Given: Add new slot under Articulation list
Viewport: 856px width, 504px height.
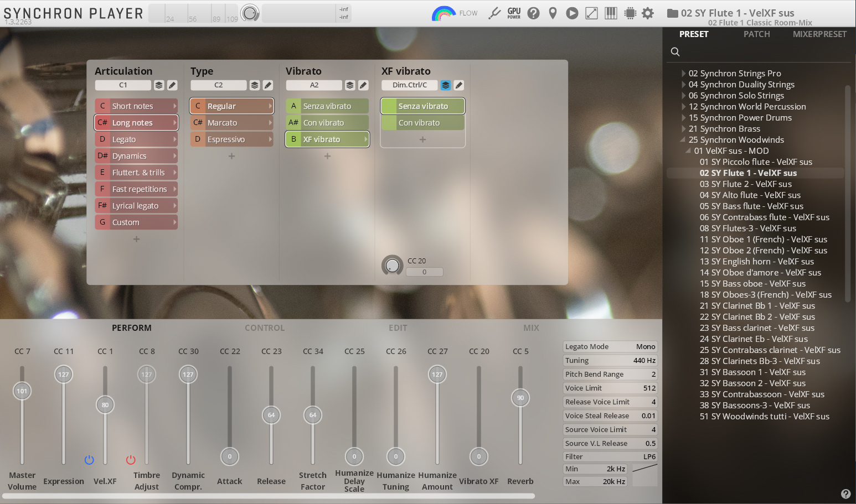Looking at the screenshot, I should 136,239.
